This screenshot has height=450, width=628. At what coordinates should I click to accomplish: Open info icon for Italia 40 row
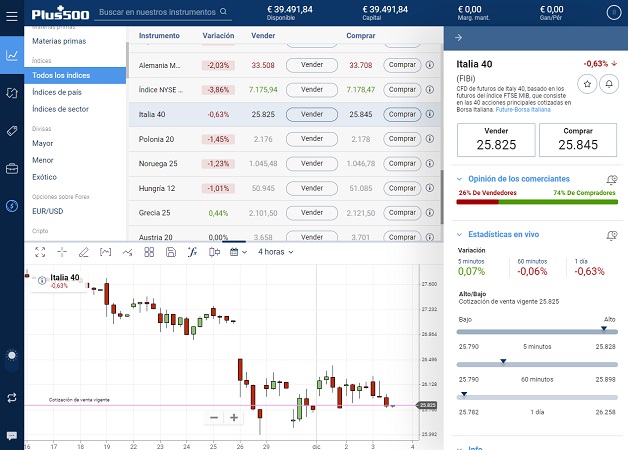tap(430, 114)
